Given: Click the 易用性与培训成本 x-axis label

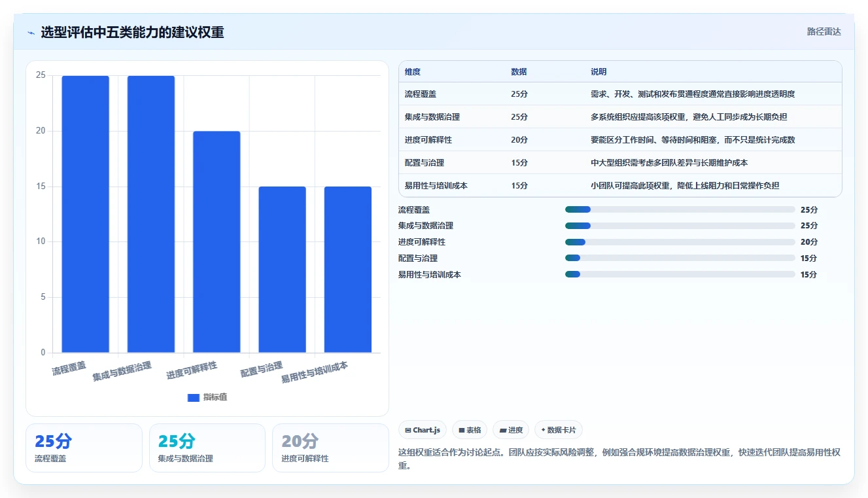Looking at the screenshot, I should 315,372.
